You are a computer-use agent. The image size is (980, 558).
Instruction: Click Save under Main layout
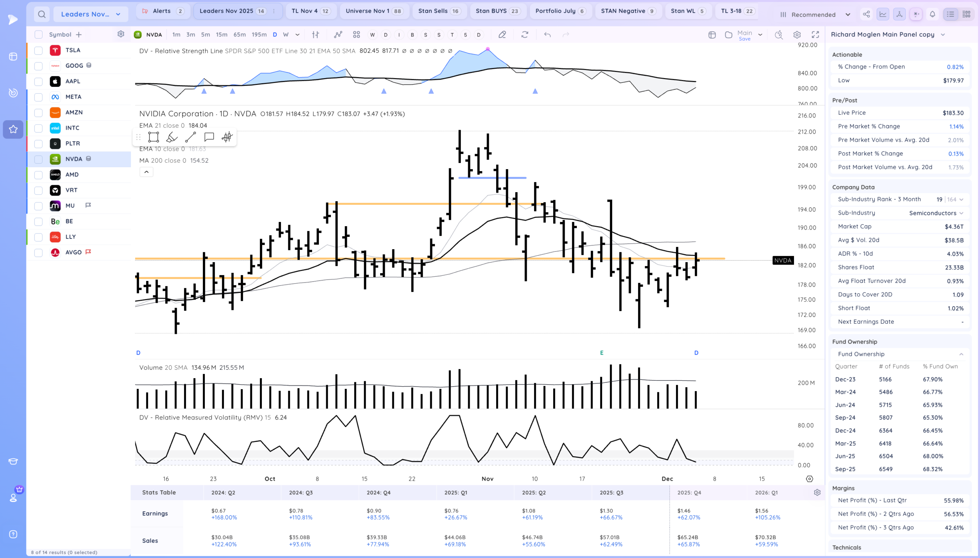[x=744, y=39]
